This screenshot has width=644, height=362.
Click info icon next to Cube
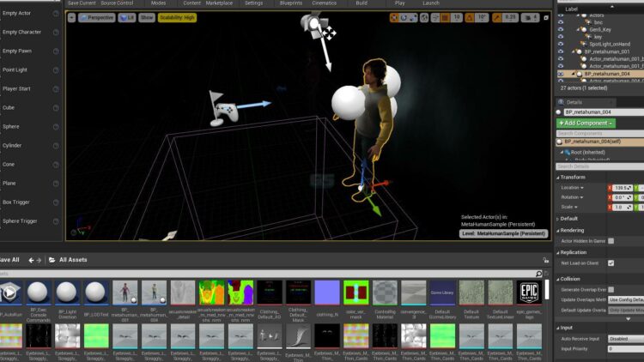tap(56, 108)
